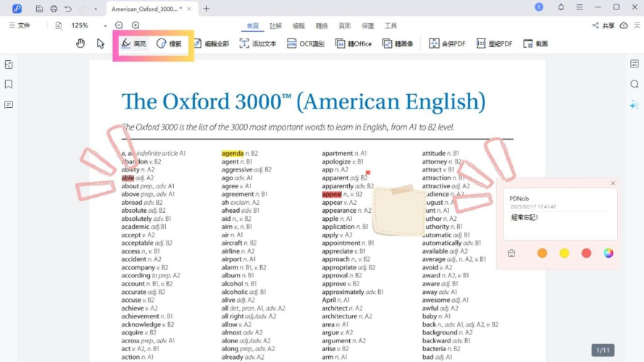The width and height of the screenshot is (644, 362).
Task: Switch to the 首頁 home tab
Action: click(x=253, y=26)
